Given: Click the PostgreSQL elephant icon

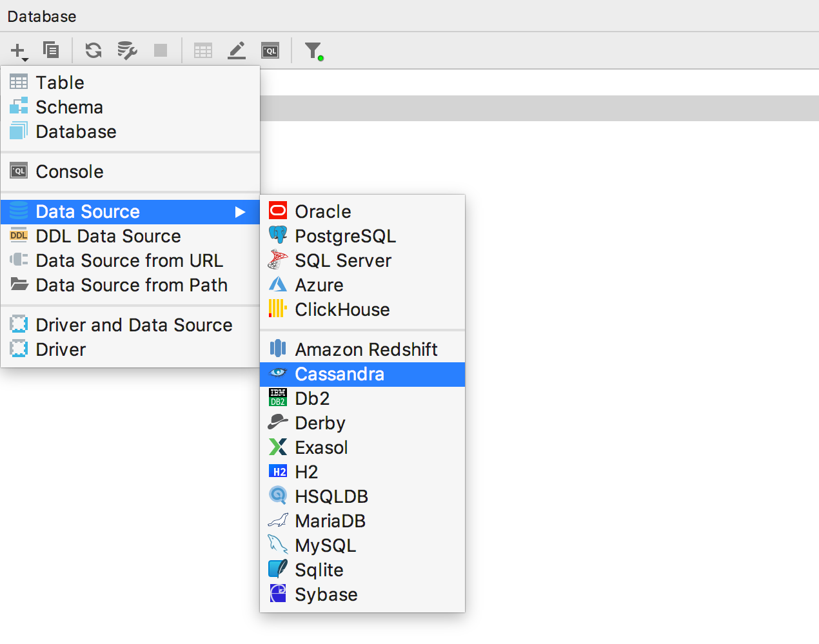Looking at the screenshot, I should (278, 235).
